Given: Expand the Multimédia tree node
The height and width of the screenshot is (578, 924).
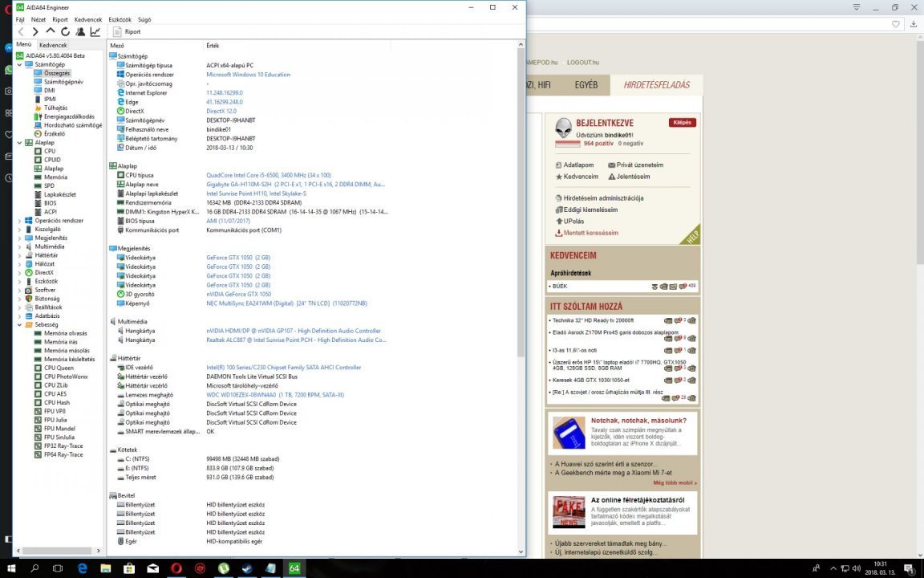Looking at the screenshot, I should pyautogui.click(x=19, y=246).
